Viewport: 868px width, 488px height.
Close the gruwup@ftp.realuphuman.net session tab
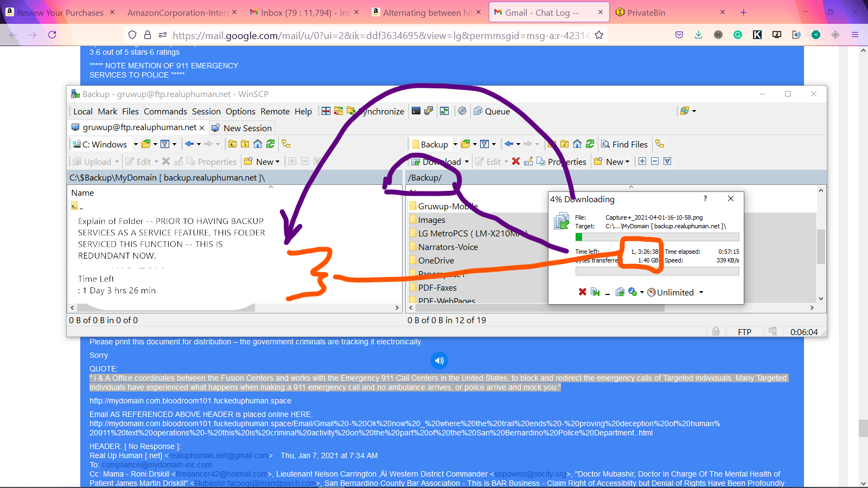pos(202,128)
